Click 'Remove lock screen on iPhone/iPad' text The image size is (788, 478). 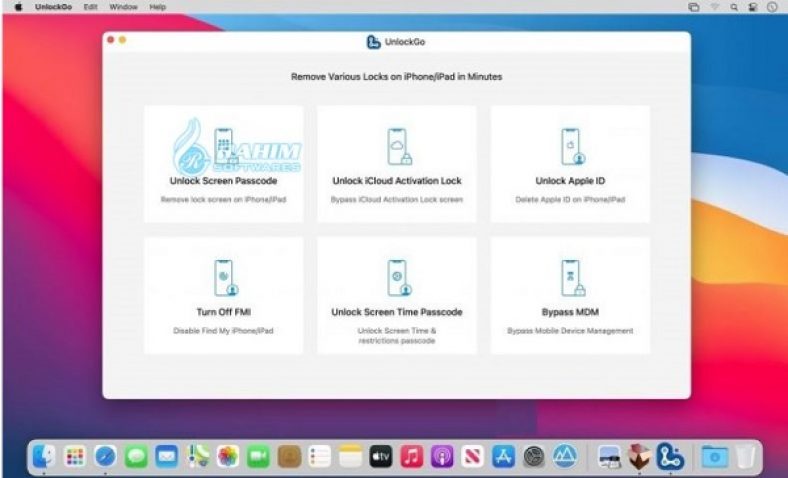point(223,200)
